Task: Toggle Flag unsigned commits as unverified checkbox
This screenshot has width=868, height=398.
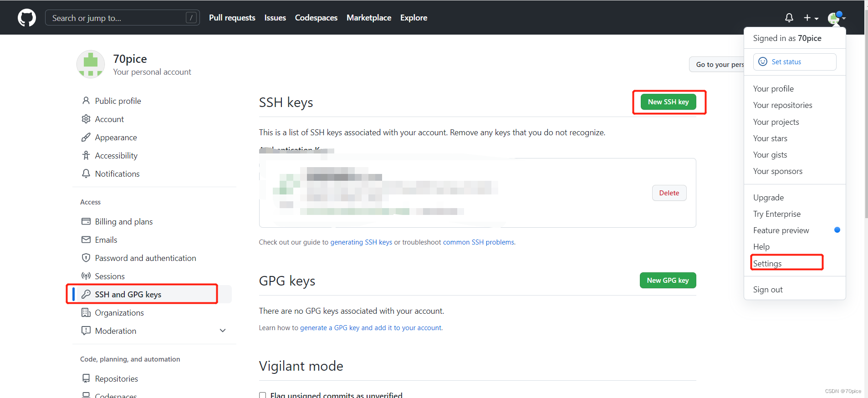Action: coord(262,395)
